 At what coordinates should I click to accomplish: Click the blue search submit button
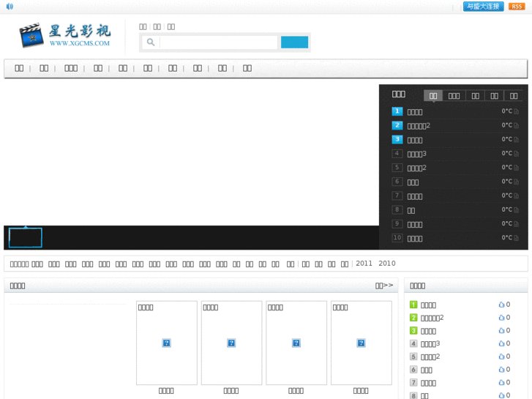pyautogui.click(x=294, y=42)
